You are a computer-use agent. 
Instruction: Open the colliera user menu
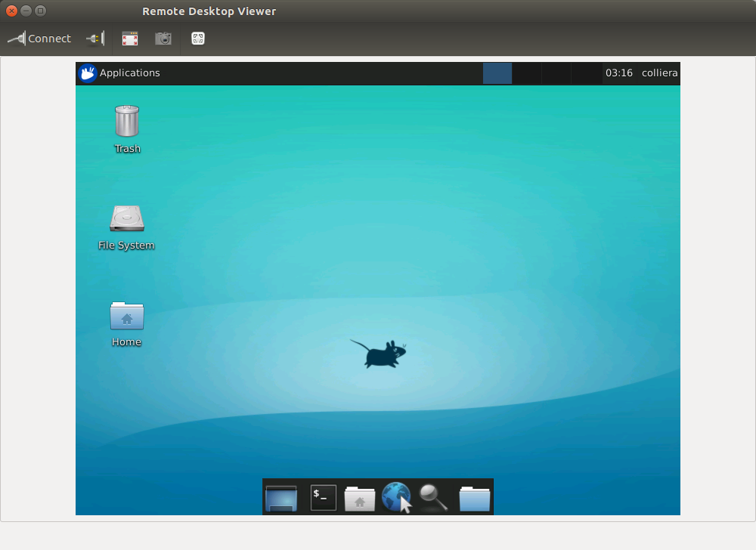coord(659,73)
